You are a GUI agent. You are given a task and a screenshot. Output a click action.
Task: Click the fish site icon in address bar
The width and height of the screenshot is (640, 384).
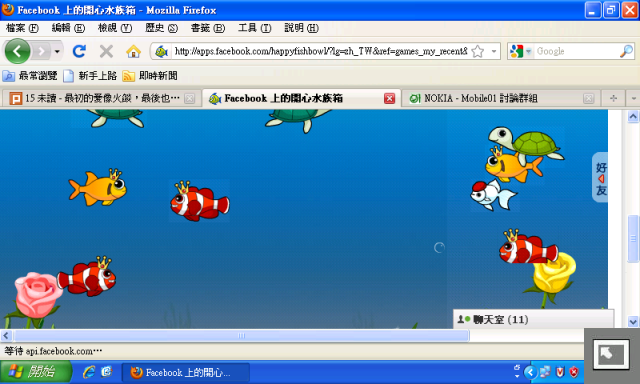point(162,51)
